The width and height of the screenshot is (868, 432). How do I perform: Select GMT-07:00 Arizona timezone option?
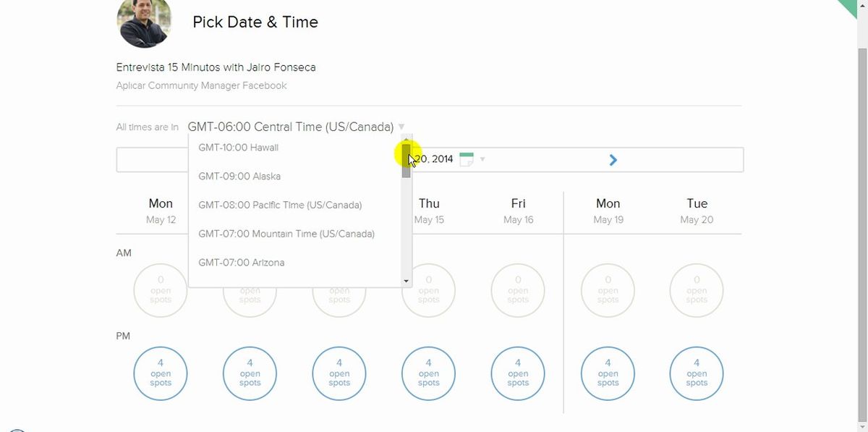pyautogui.click(x=242, y=262)
